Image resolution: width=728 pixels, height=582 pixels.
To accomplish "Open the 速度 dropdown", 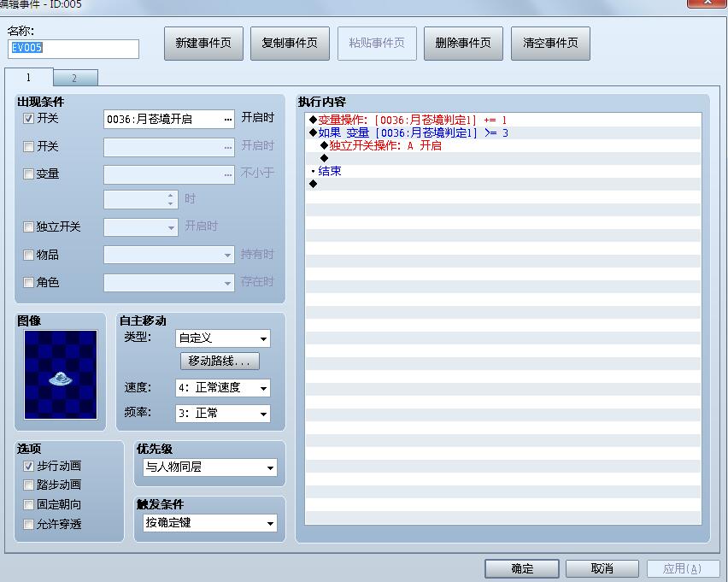I will [223, 388].
